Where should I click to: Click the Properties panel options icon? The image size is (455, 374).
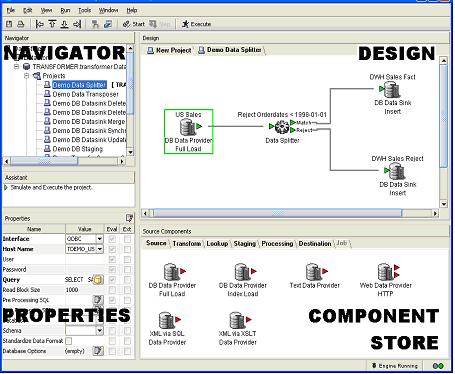[x=129, y=218]
